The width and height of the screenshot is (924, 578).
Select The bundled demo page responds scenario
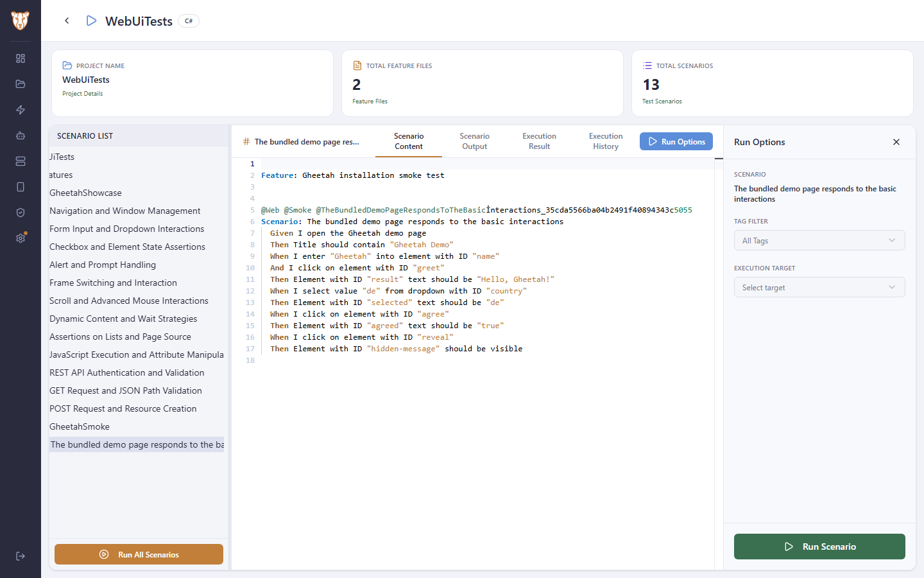click(x=137, y=444)
